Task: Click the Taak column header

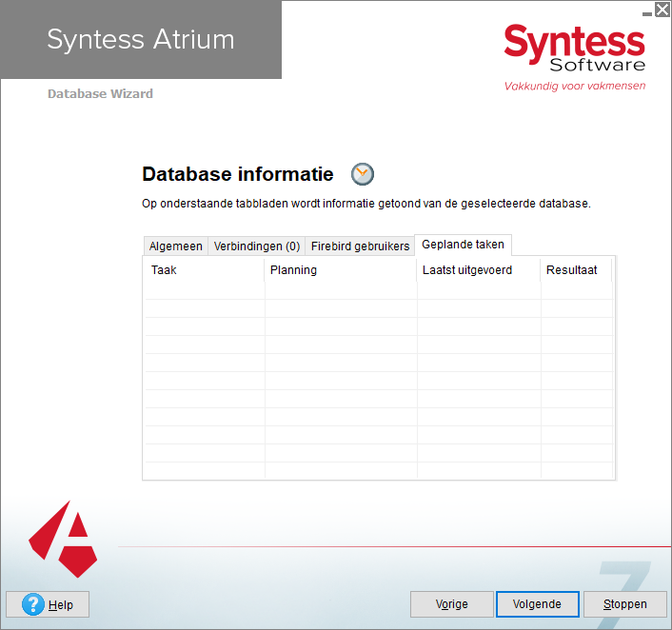Action: pos(205,270)
